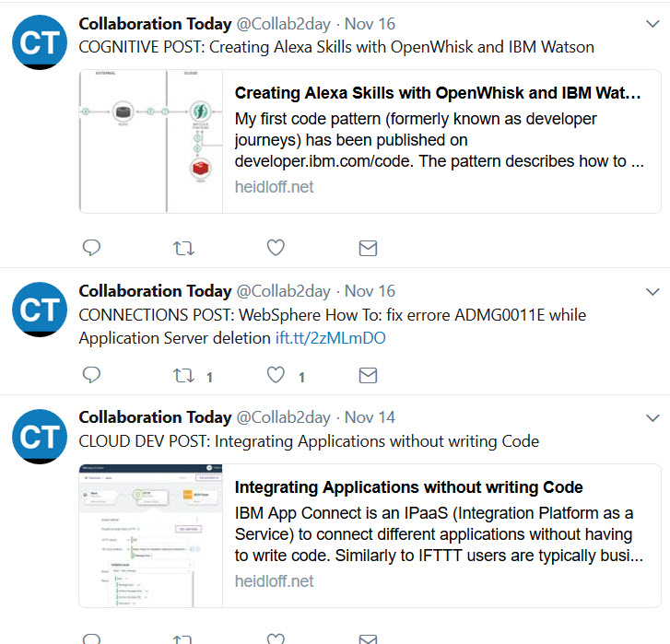
Task: Open the ift.tt/2zMLmDO link
Action: pyautogui.click(x=330, y=338)
